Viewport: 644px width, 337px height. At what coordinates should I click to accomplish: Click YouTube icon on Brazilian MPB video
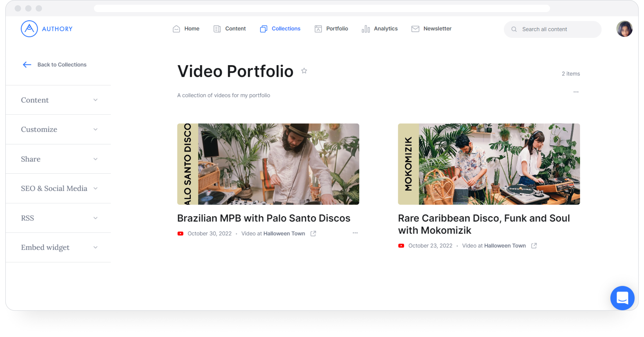pos(180,234)
